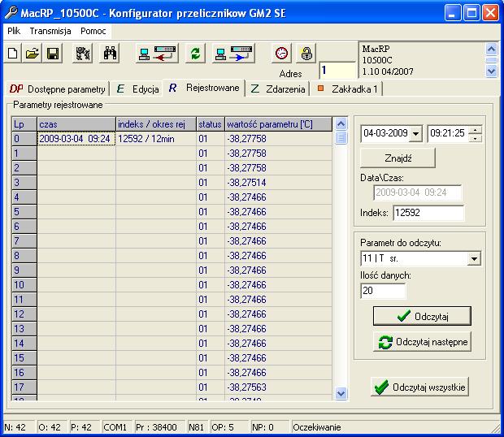Click Odczytaj wszystkie button
Viewport: 504px width, 437px height.
[x=419, y=387]
